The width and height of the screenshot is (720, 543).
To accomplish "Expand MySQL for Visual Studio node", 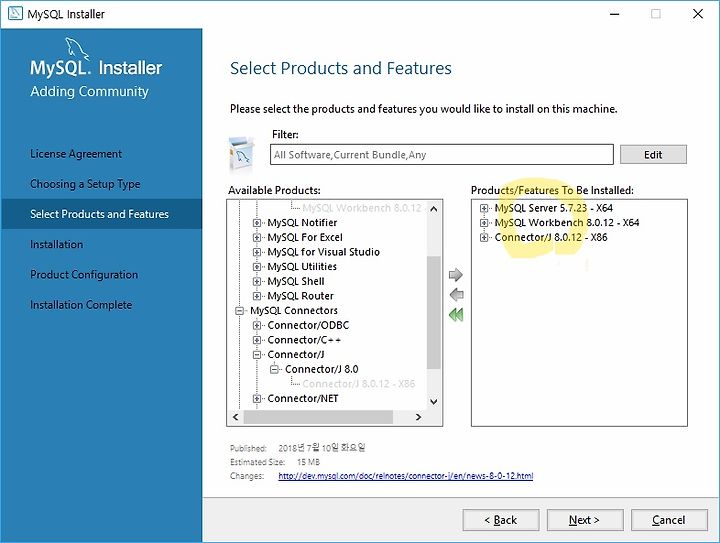I will (x=257, y=252).
